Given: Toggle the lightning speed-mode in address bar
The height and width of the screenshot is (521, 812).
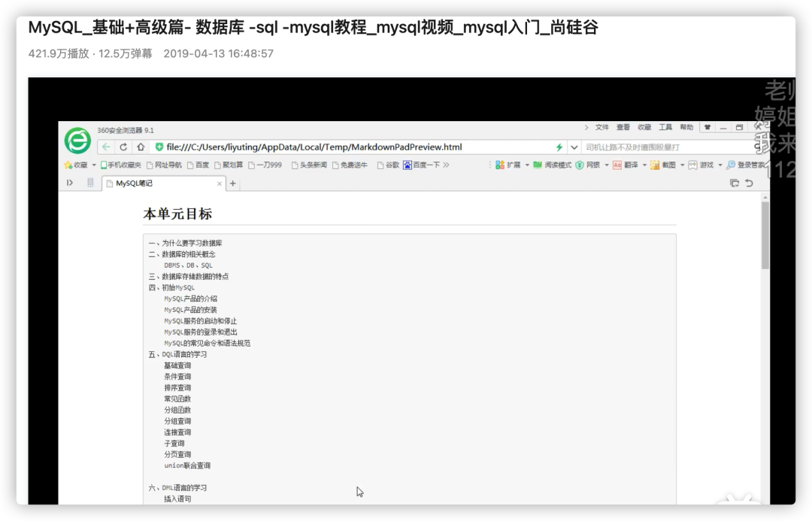Looking at the screenshot, I should click(x=559, y=146).
